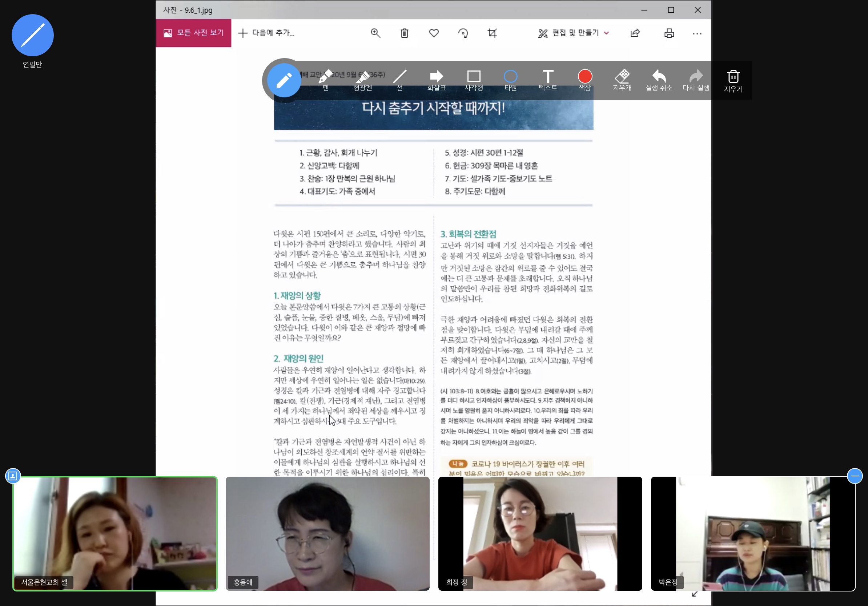Click '8. 주기도문: 다함께' line
This screenshot has width=868, height=606.
pos(475,191)
